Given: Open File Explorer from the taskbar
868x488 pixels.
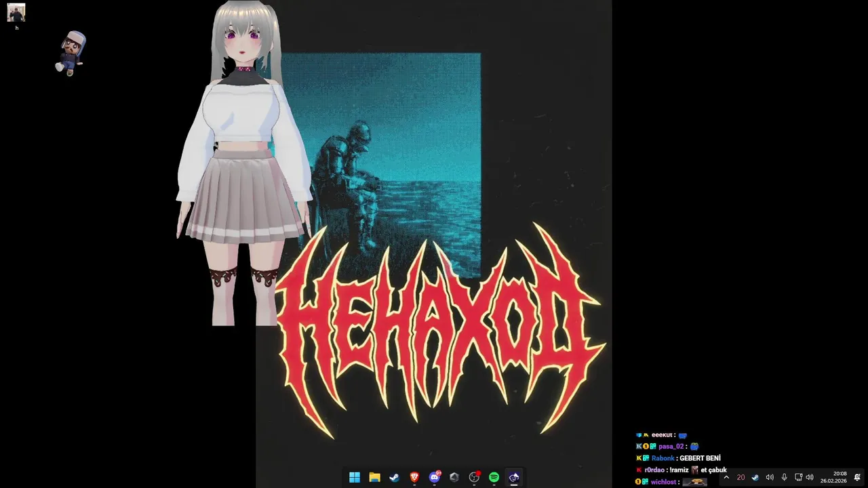Looking at the screenshot, I should pyautogui.click(x=374, y=477).
